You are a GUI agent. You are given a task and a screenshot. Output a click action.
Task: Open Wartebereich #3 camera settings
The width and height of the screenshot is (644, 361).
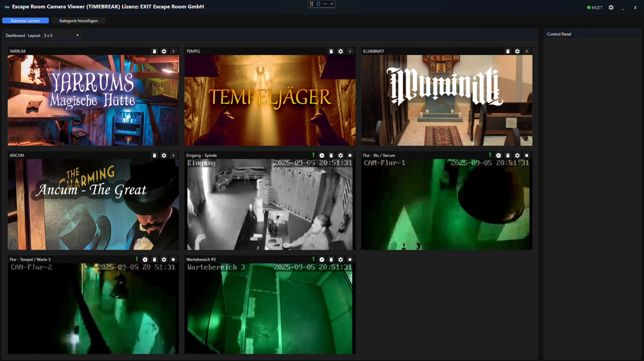click(340, 259)
